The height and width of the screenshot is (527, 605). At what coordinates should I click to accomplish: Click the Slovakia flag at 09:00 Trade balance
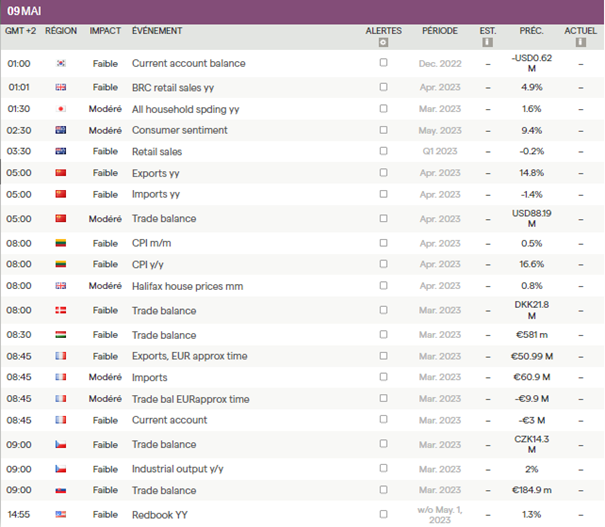(61, 490)
